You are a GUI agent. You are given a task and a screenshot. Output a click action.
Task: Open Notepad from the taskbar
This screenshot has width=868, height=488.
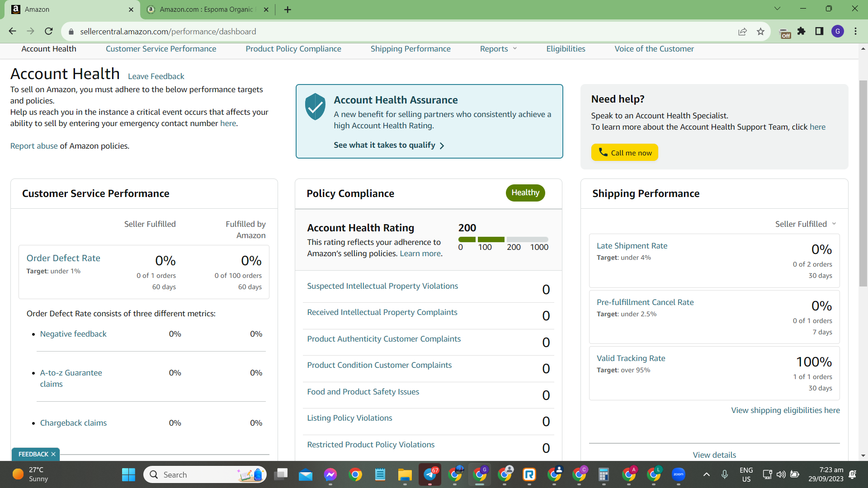380,474
